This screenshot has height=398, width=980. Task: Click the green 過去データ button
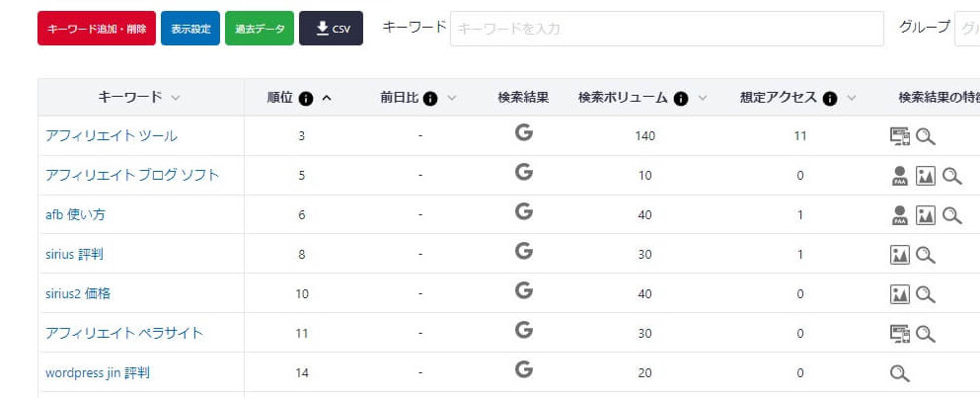coord(260,29)
